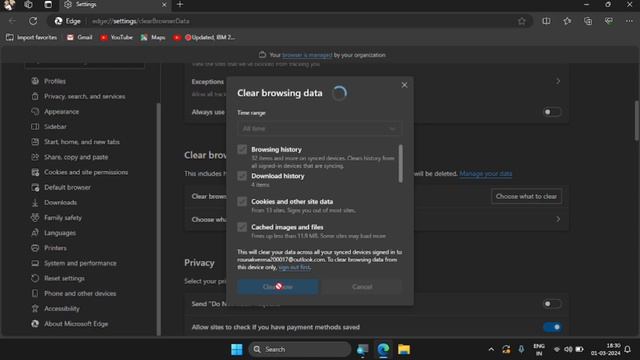Click the Printers icon in sidebar
This screenshot has height=360, width=640.
35,248
